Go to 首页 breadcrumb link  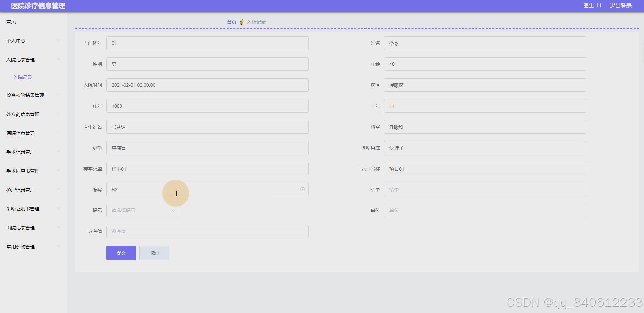click(x=232, y=22)
